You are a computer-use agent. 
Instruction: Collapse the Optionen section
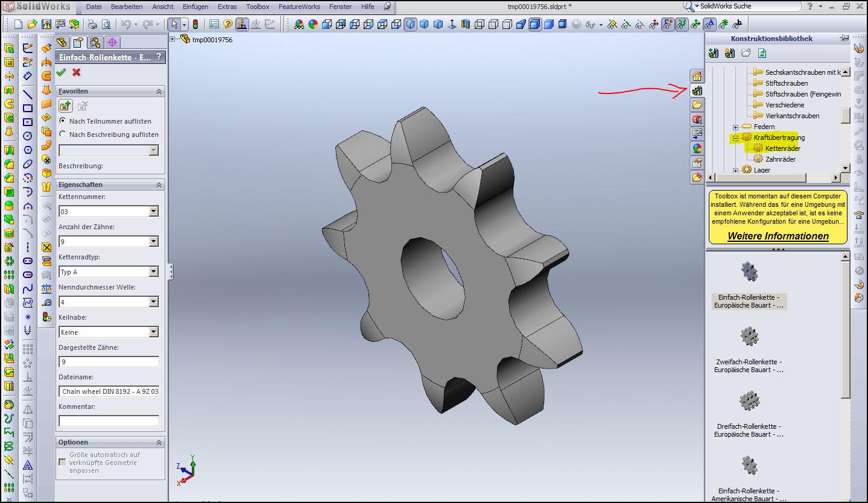tap(159, 442)
